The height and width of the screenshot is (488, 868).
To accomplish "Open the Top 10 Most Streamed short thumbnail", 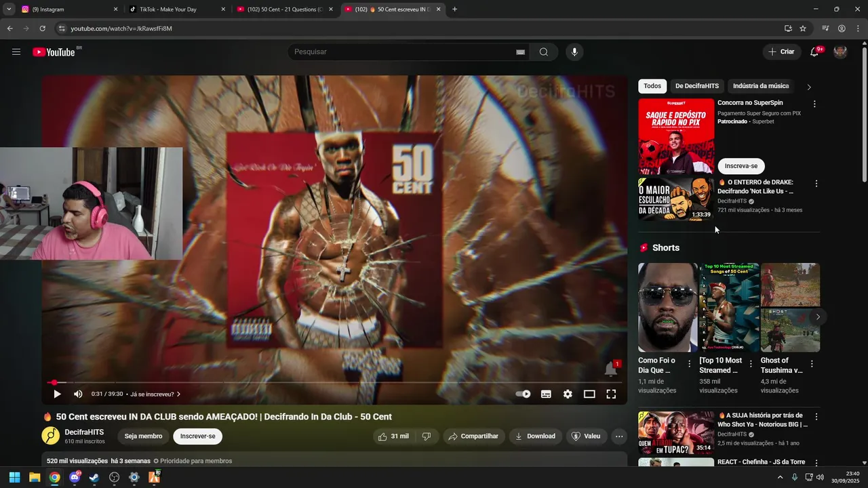I will pyautogui.click(x=729, y=308).
